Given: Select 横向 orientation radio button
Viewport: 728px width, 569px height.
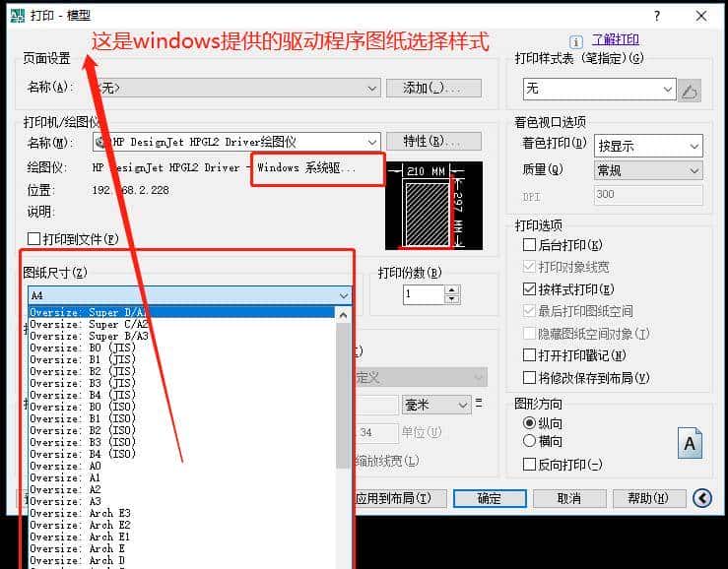Looking at the screenshot, I should pyautogui.click(x=529, y=440).
